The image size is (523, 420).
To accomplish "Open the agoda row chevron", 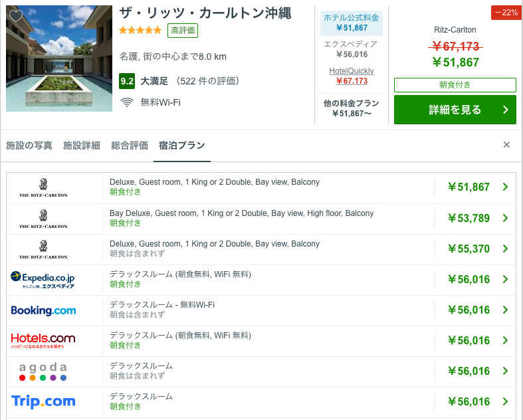I will pos(505,371).
